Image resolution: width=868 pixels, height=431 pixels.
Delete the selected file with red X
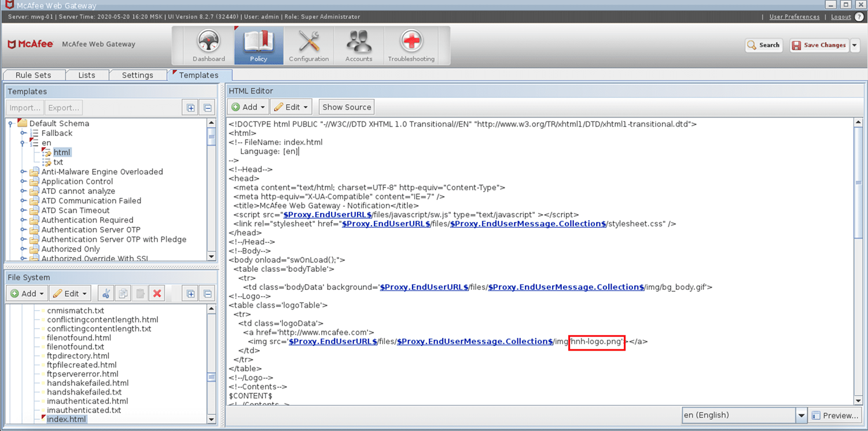(156, 293)
